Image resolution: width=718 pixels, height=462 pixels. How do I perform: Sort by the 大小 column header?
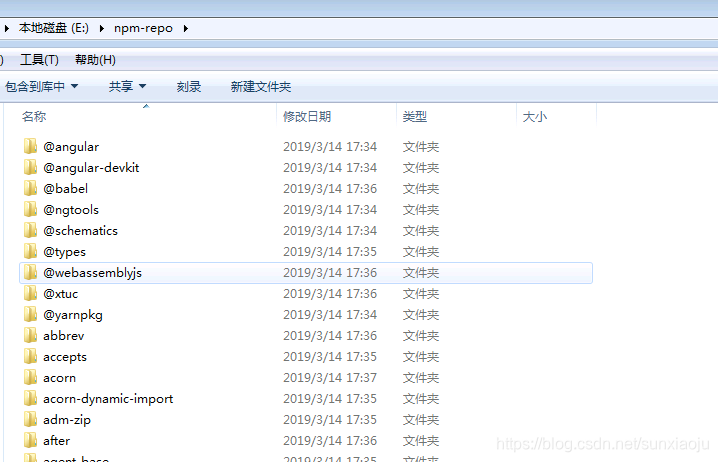click(x=534, y=117)
